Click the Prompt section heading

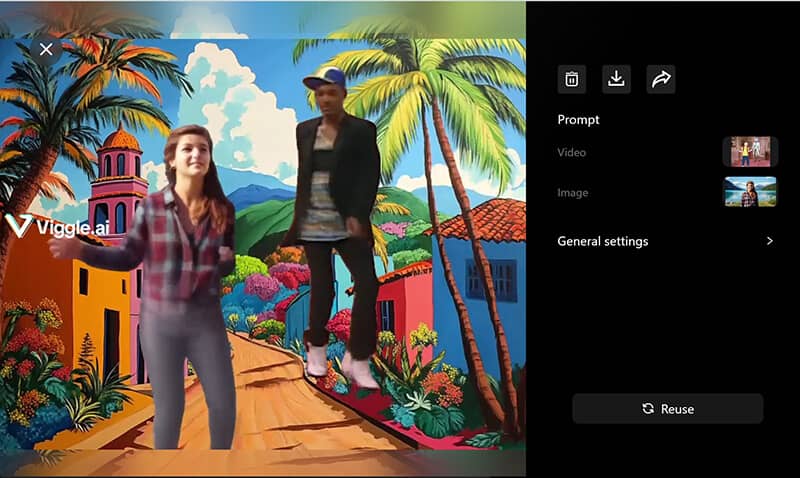(x=578, y=120)
